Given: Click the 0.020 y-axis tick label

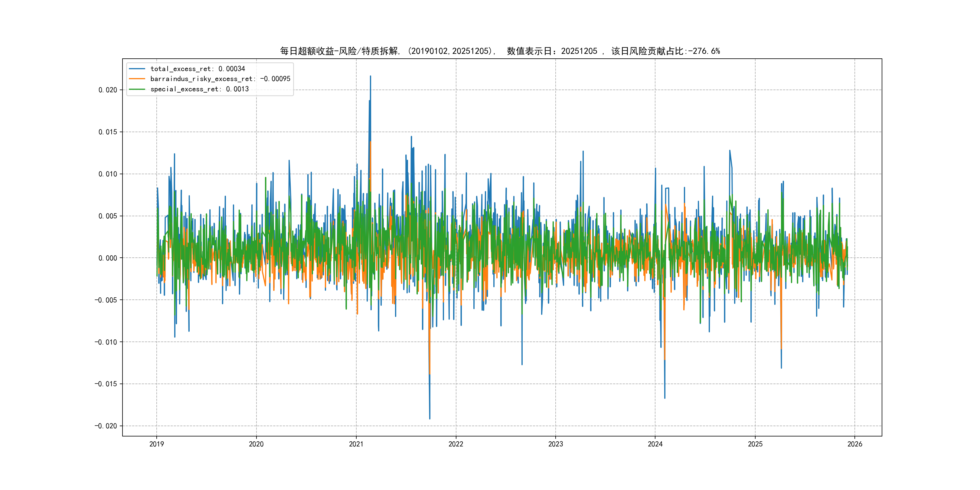Looking at the screenshot, I should tap(108, 90).
